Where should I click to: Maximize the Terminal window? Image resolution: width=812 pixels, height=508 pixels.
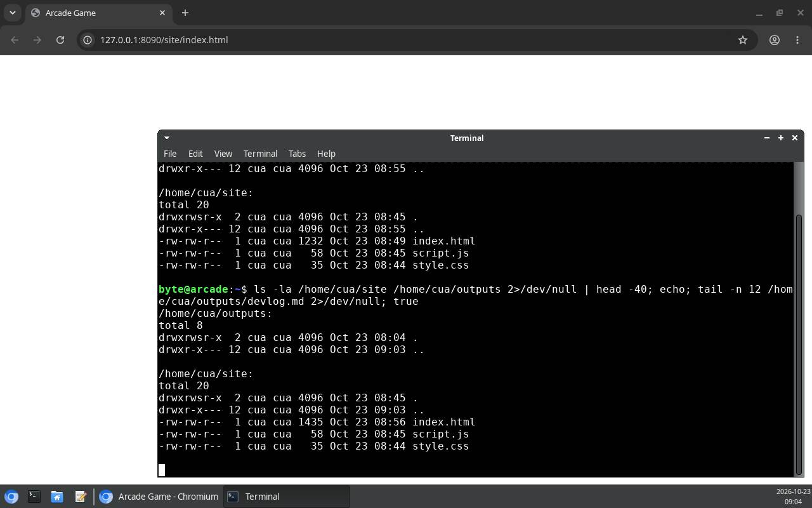781,138
